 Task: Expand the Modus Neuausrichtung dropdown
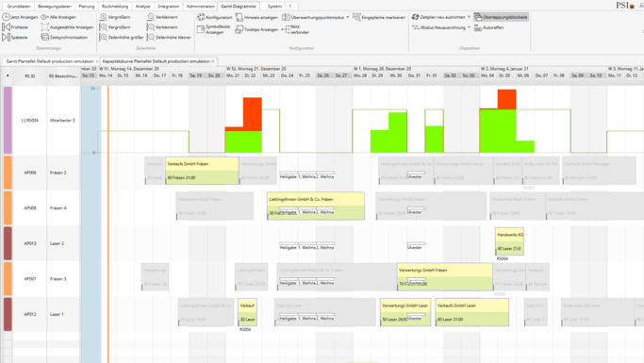[x=469, y=27]
